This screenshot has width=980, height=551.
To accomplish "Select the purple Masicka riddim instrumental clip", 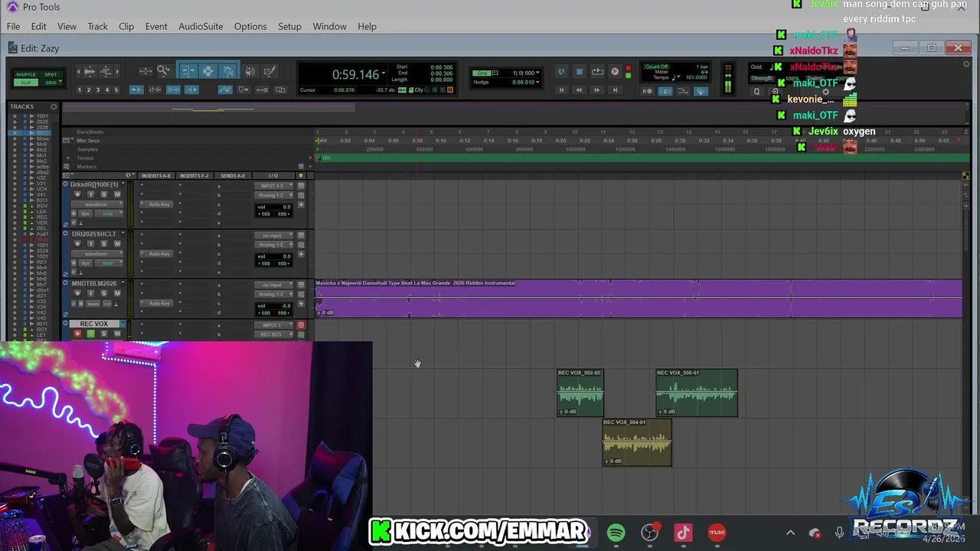I will [639, 298].
